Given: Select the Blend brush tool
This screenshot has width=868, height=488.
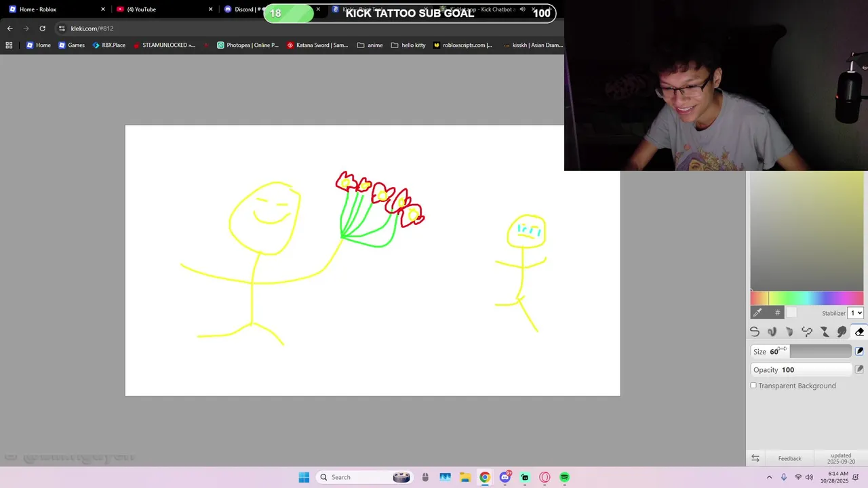Looking at the screenshot, I should [x=772, y=331].
